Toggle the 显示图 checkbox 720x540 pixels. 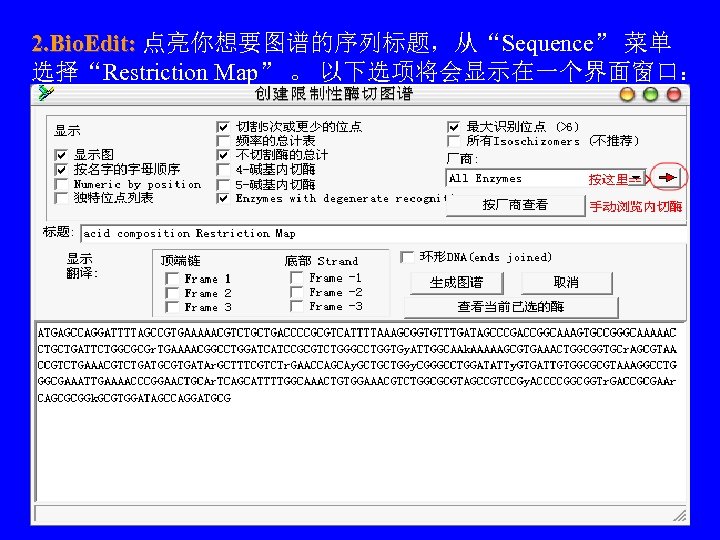[61, 155]
